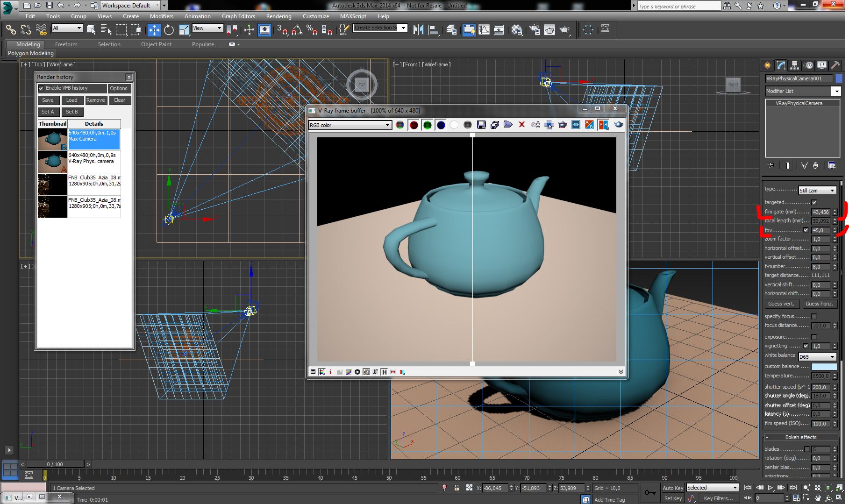The image size is (849, 504).
Task: Click the Guess horiz. button
Action: 819,304
